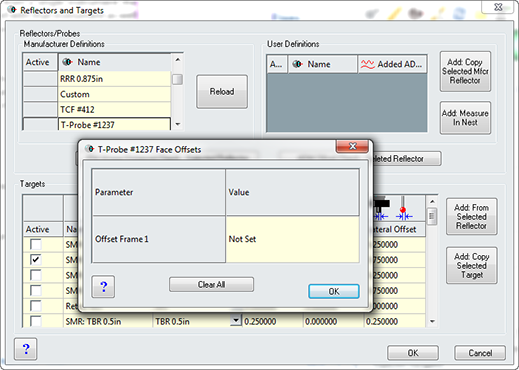Click the partially hidden Selected Reflector button
Image resolution: width=519 pixels, height=370 pixels.
[407, 159]
